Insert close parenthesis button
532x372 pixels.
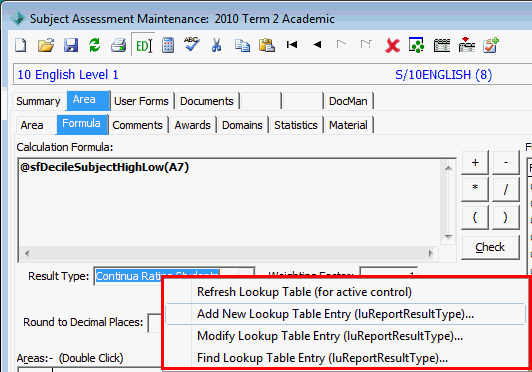[x=506, y=217]
